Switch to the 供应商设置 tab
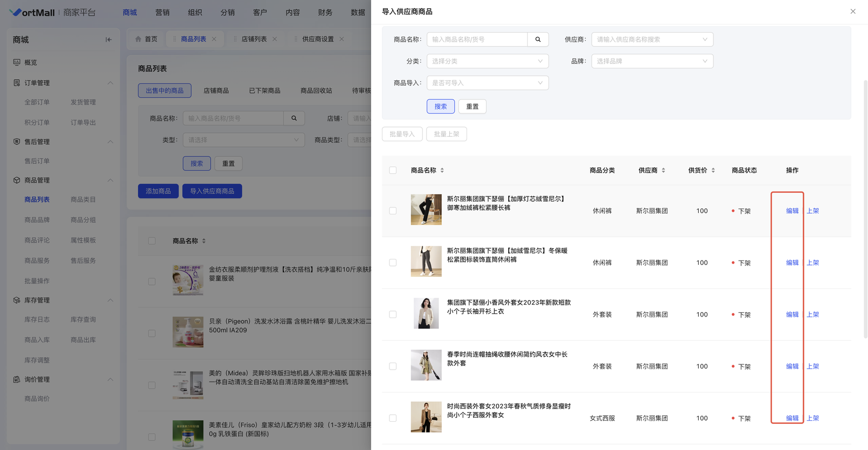Image resolution: width=868 pixels, height=450 pixels. (317, 39)
